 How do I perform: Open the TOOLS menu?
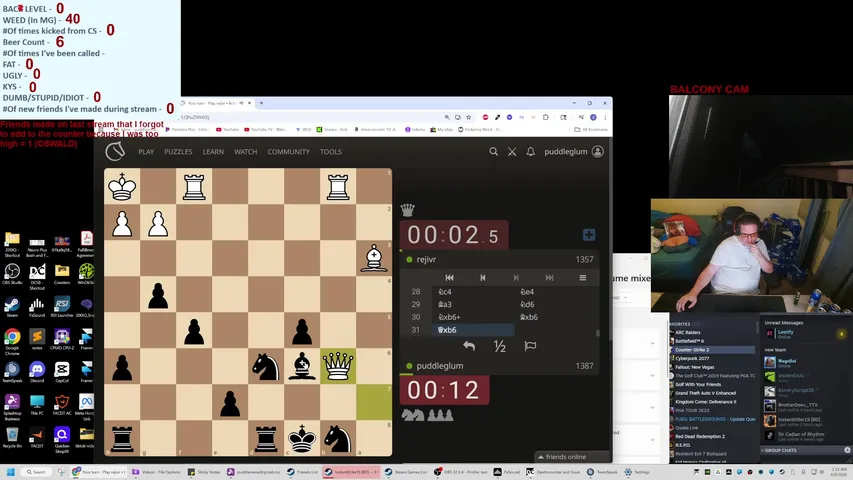(331, 152)
